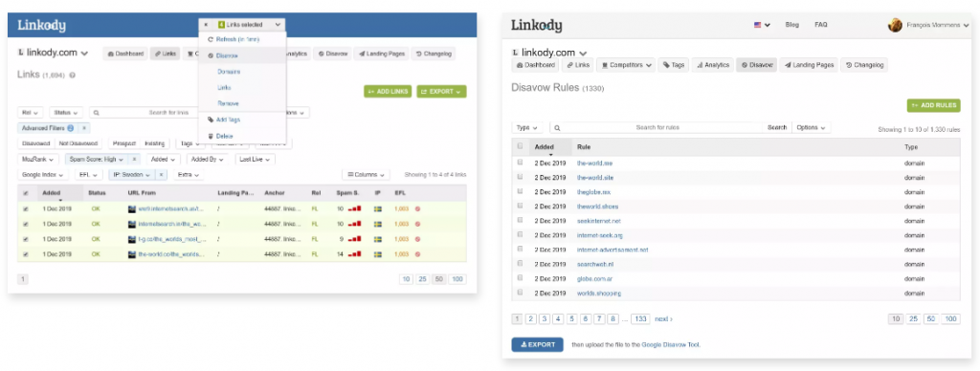
Task: Open the Spam Score: High filter dropdown
Action: pos(97,160)
